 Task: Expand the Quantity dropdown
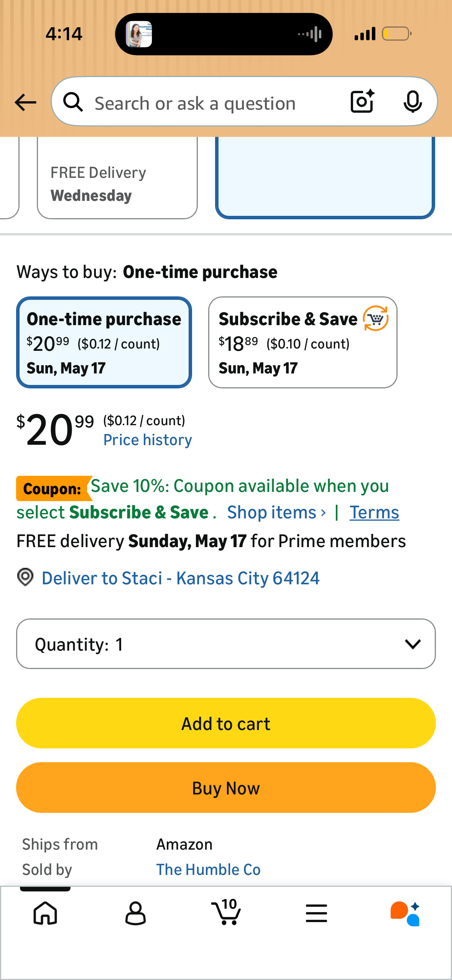click(x=226, y=644)
